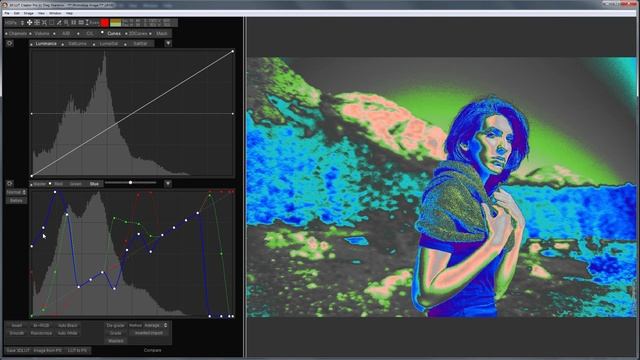Click the channel row slider handle
Viewport: 640px width, 360px height.
pos(130,182)
